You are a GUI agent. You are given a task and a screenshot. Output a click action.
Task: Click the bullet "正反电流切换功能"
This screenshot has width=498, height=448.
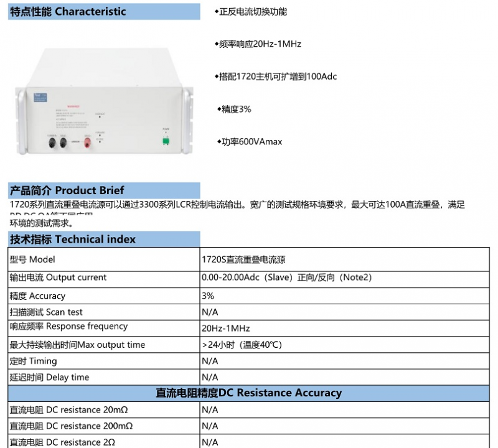click(251, 12)
